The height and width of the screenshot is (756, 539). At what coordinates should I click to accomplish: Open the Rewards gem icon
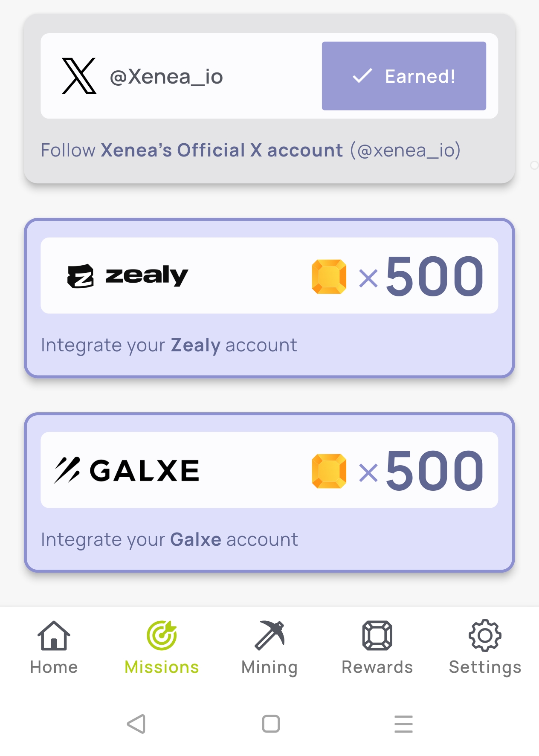377,635
